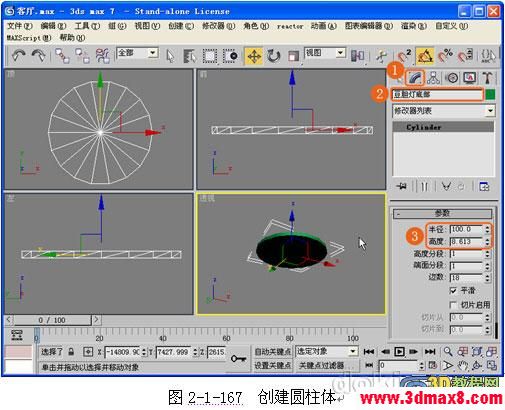
Task: Open the Hierarchy panel tab
Action: point(433,78)
